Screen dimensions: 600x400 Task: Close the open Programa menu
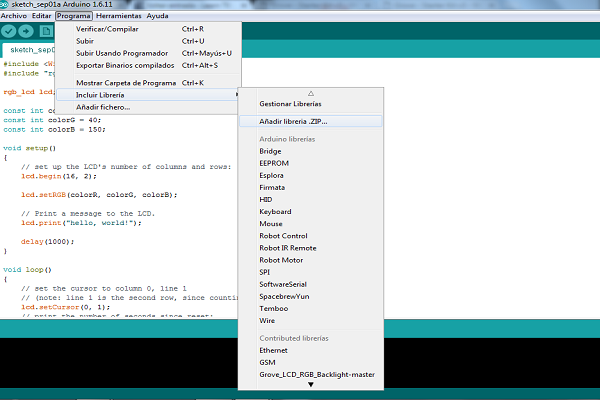[74, 16]
